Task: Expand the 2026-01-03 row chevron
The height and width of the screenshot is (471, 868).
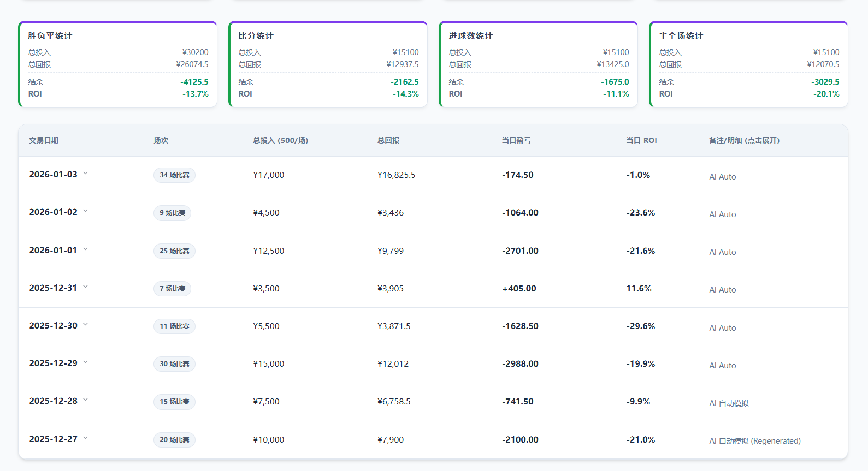Action: pos(85,174)
